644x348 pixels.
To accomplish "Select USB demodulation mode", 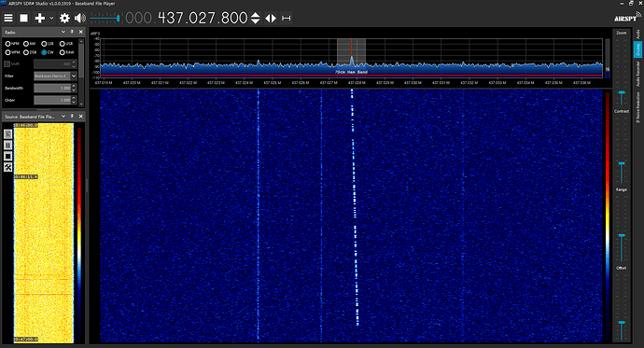I will 65,44.
